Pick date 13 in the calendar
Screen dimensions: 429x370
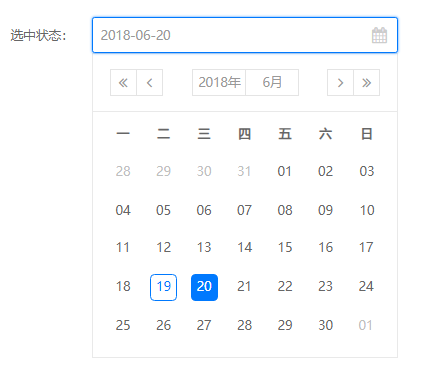coord(204,248)
